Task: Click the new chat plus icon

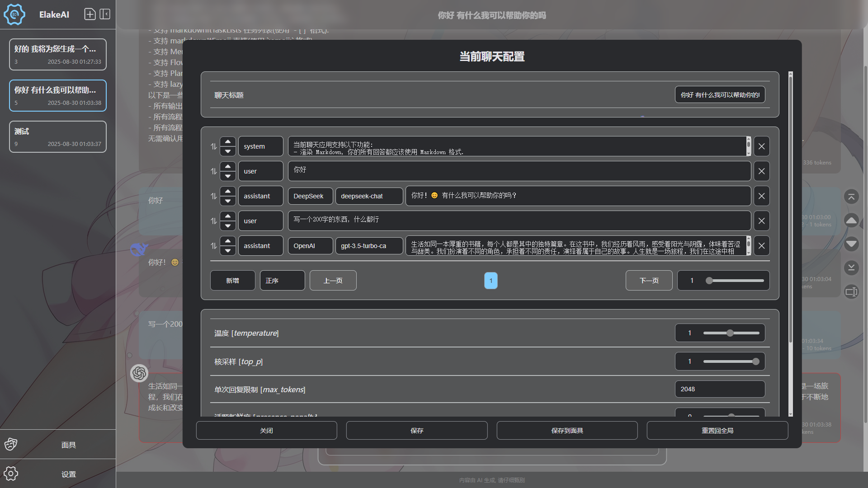Action: (90, 14)
